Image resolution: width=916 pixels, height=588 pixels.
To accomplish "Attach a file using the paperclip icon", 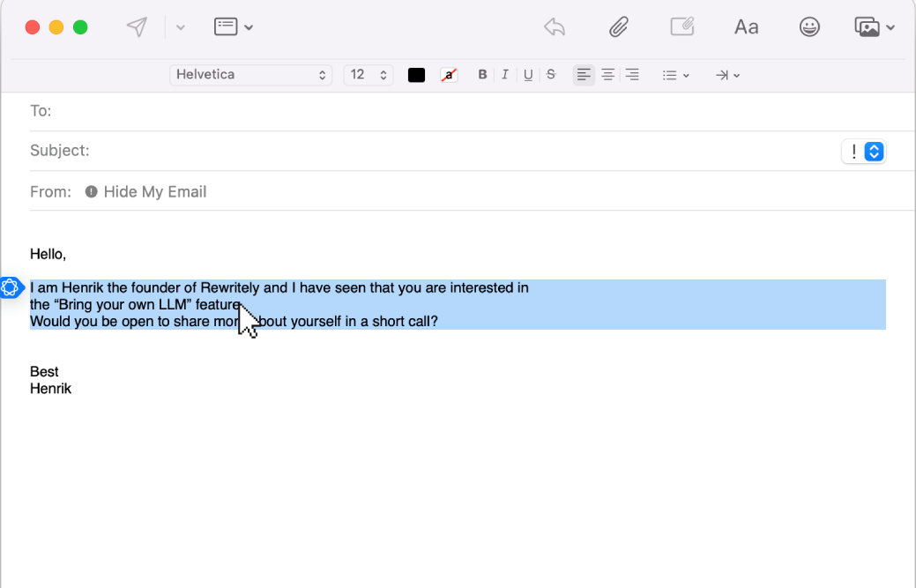I will click(x=618, y=26).
